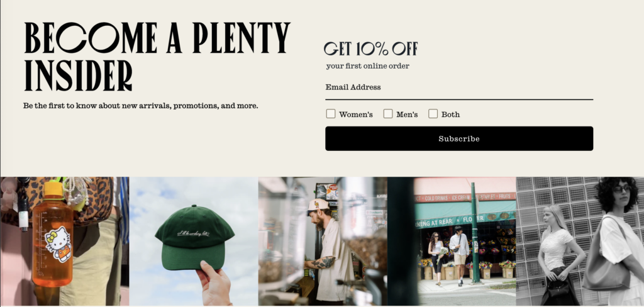Click the Hello Kitty sticker on bottle

click(58, 245)
